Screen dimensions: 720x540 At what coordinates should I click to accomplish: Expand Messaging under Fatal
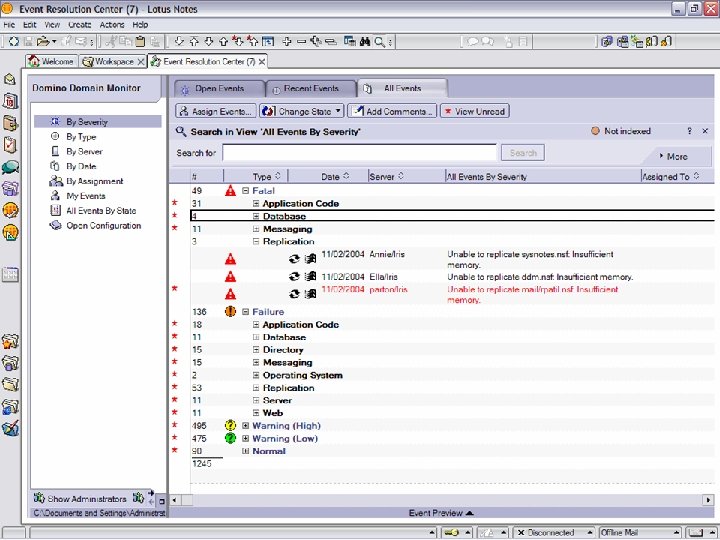[256, 229]
